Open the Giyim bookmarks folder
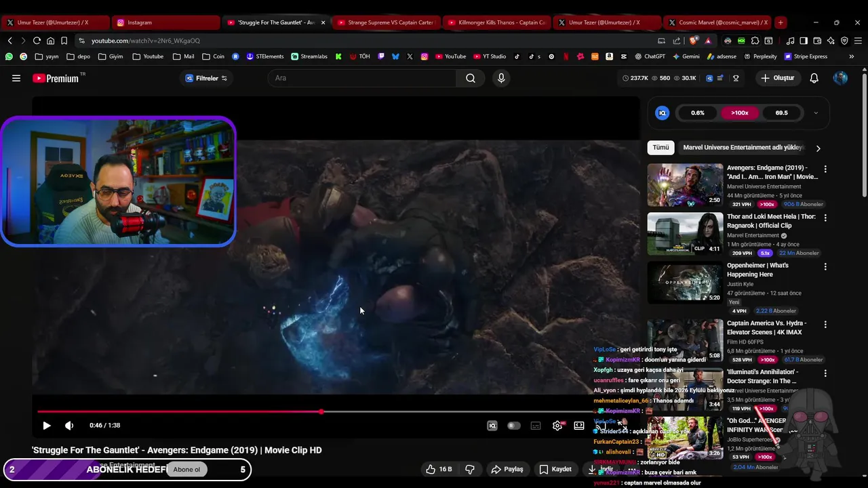Image resolution: width=868 pixels, height=488 pixels. (111, 56)
